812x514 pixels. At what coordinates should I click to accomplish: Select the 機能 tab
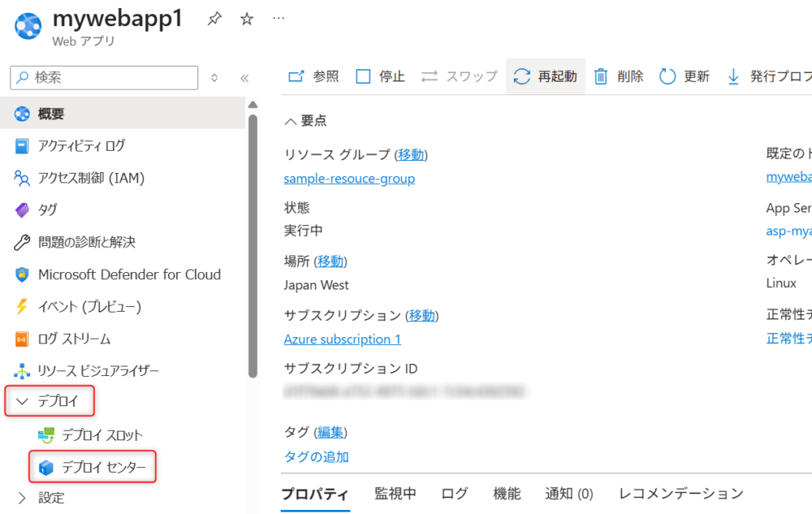tap(507, 494)
